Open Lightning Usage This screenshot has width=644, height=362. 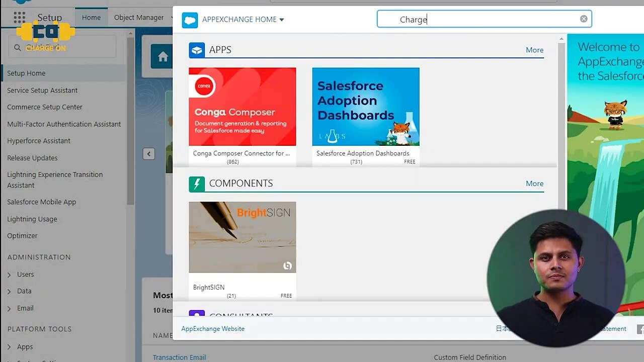(x=32, y=219)
